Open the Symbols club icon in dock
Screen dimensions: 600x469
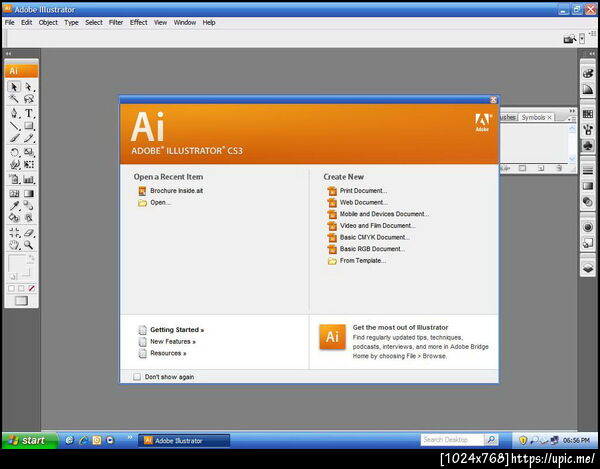588,146
